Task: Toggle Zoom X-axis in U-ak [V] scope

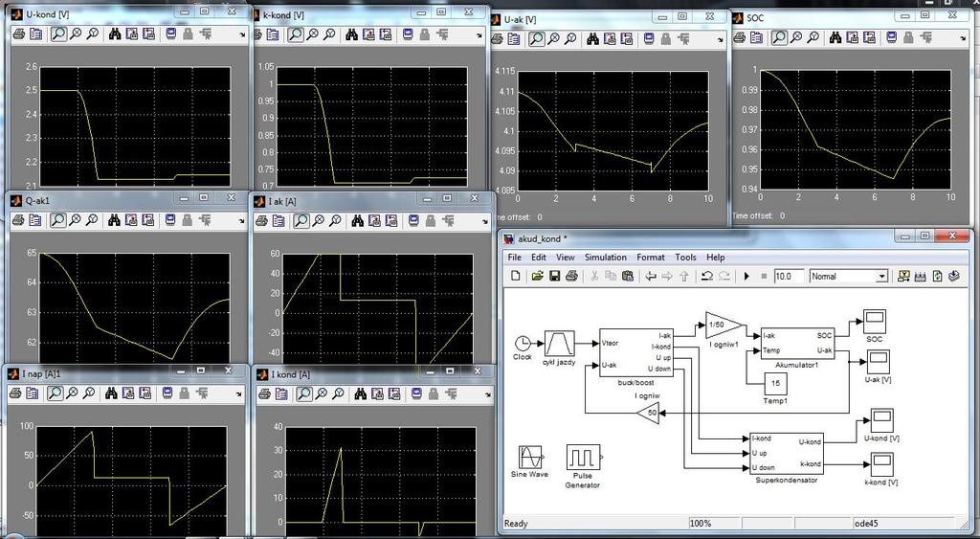Action: tap(554, 38)
